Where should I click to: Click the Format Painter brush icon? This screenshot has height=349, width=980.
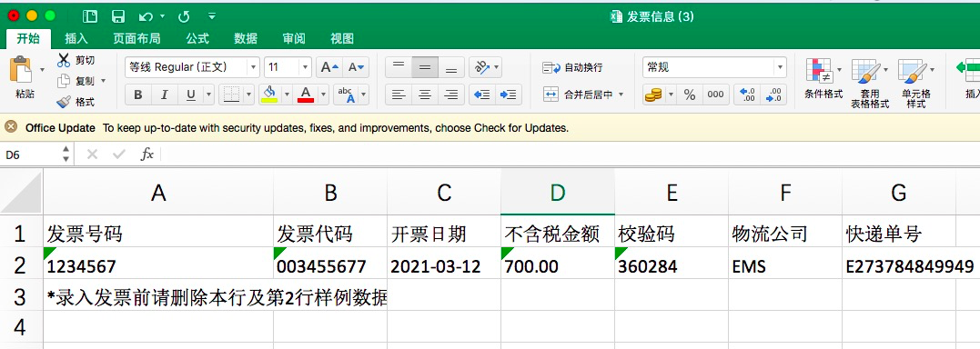(64, 102)
